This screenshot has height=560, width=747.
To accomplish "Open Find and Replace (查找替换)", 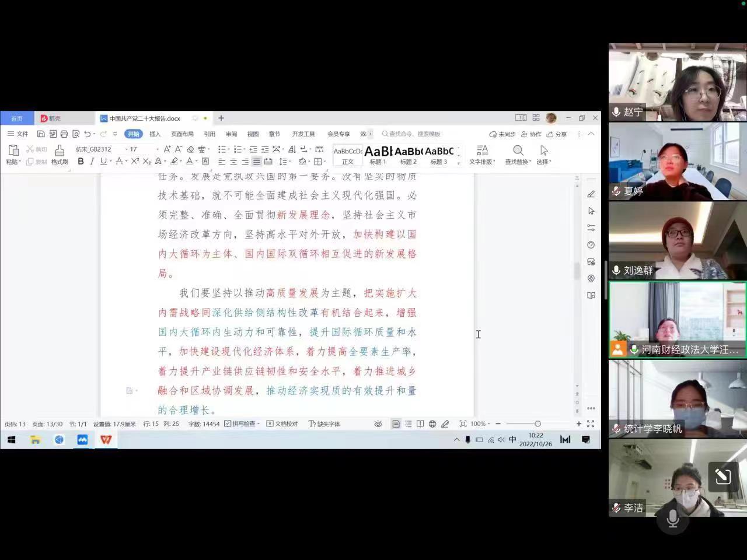I will pyautogui.click(x=518, y=155).
